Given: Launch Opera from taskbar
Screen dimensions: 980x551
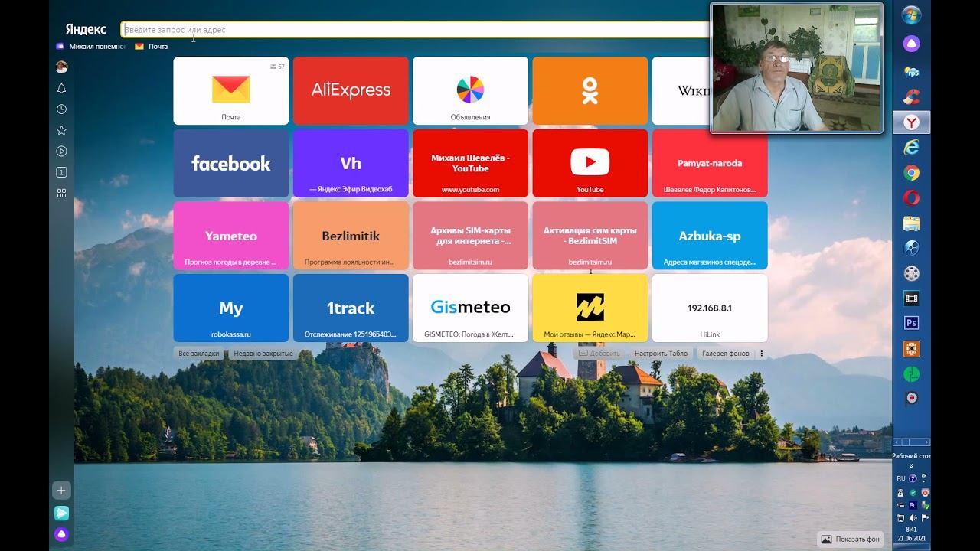Looking at the screenshot, I should coord(911,198).
